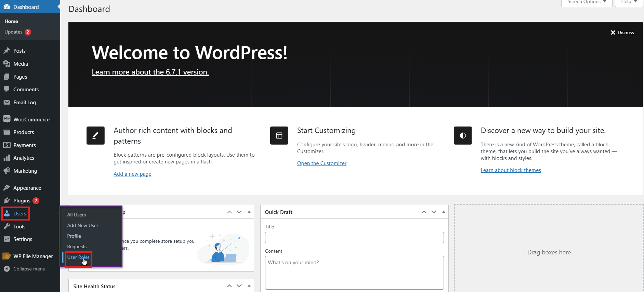Click the WP File Manager folder icon
Screen dimensions: 644x292
point(7,256)
